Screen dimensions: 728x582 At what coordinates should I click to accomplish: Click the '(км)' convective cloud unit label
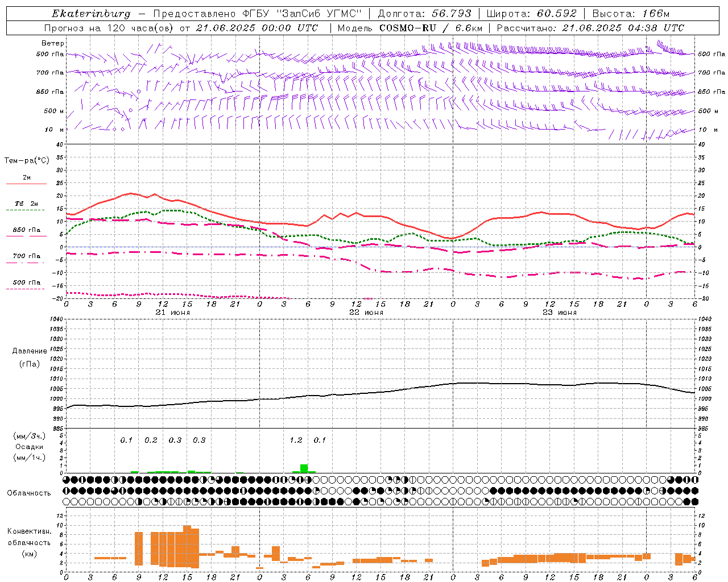point(30,554)
